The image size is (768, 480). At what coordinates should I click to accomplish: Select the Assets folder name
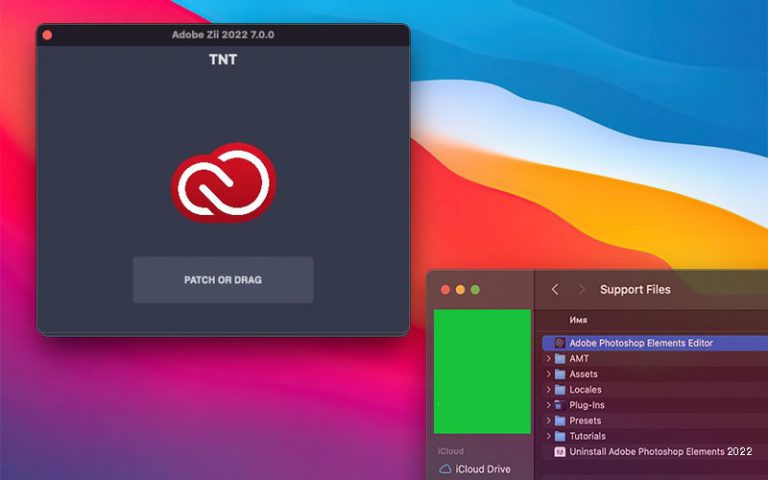[x=583, y=374]
